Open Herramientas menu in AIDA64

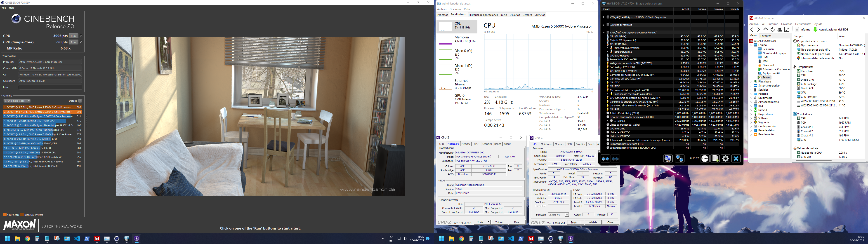click(803, 24)
